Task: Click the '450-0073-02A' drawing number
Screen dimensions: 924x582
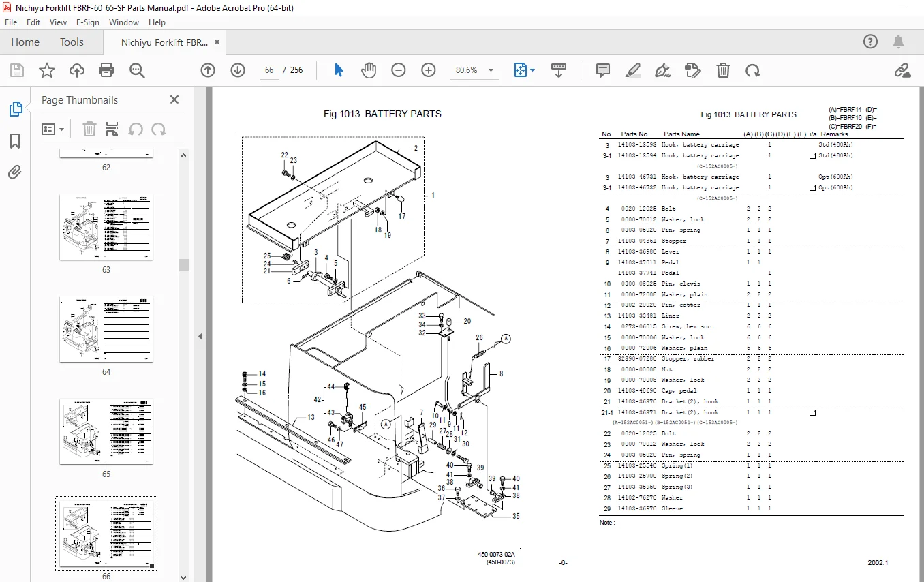Action: pos(496,555)
